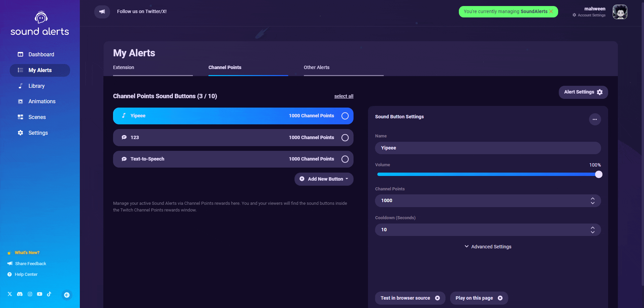644x308 pixels.
Task: Click the music note icon on Yipeee
Action: [124, 116]
